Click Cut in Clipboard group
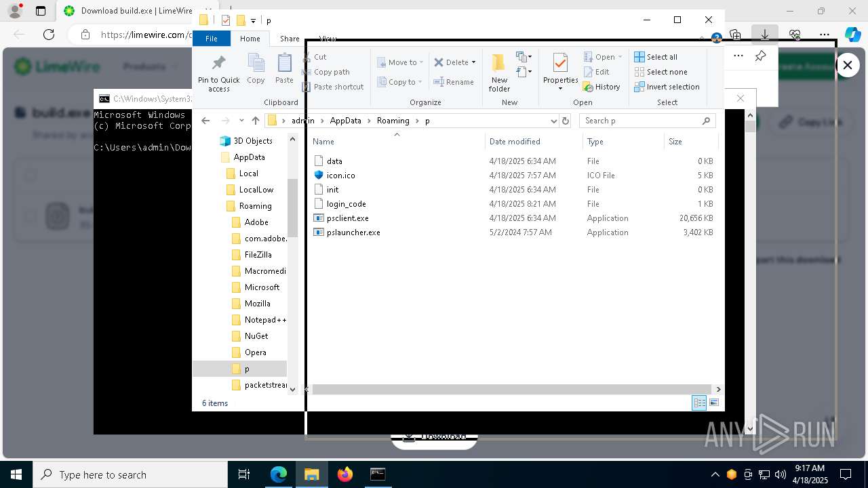The image size is (868, 488). click(x=315, y=57)
